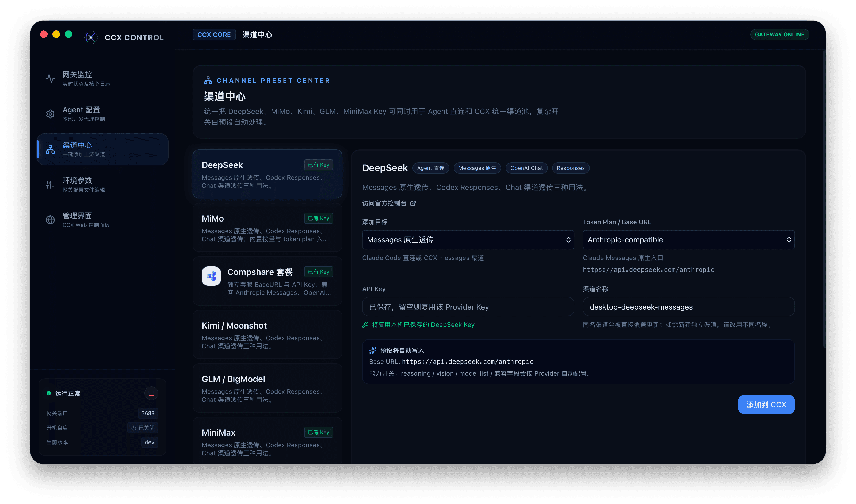
Task: Select the MiniMax provider card
Action: (x=267, y=441)
